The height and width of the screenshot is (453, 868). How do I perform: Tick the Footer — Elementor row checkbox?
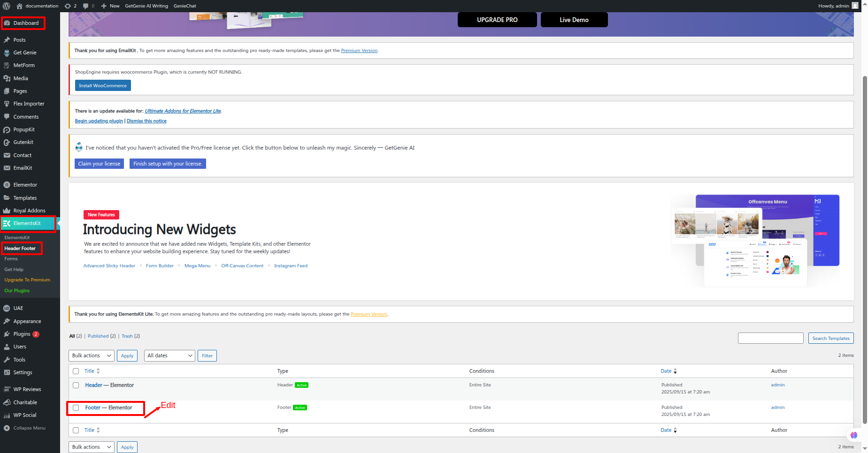pos(76,408)
